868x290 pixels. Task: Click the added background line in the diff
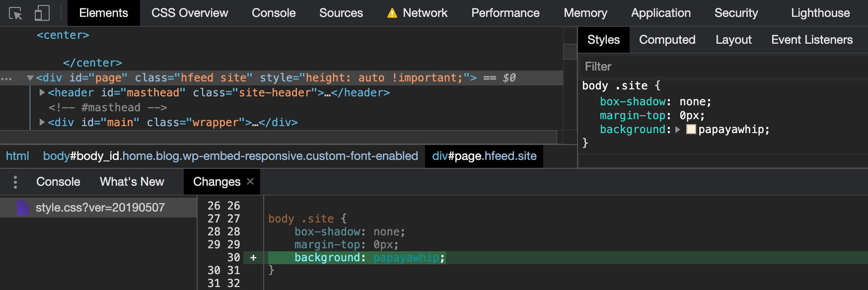(568, 258)
